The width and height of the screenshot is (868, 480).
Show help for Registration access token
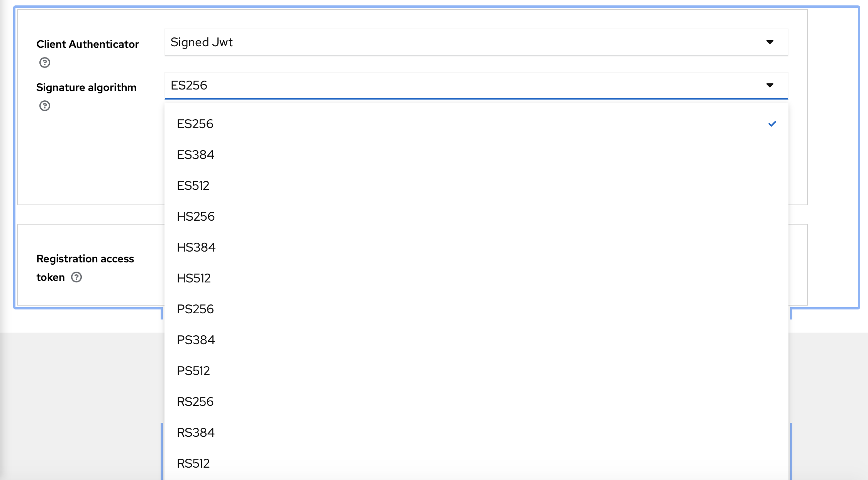click(76, 277)
